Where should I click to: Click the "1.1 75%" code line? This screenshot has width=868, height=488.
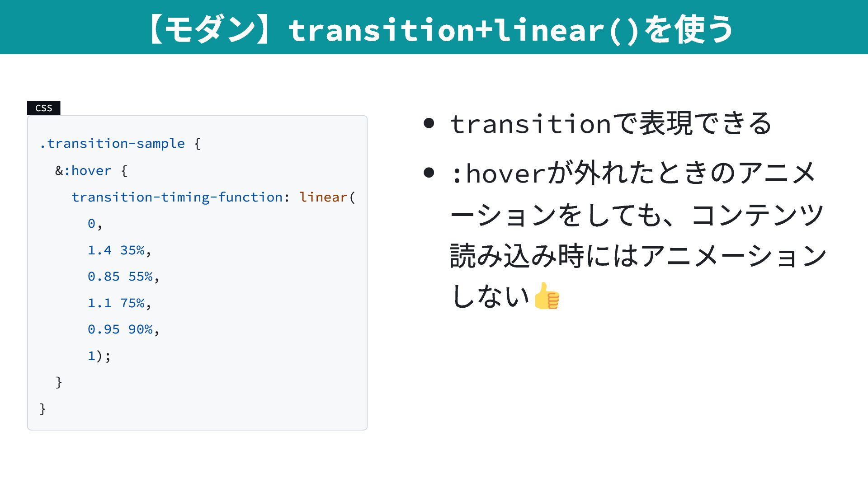click(119, 303)
